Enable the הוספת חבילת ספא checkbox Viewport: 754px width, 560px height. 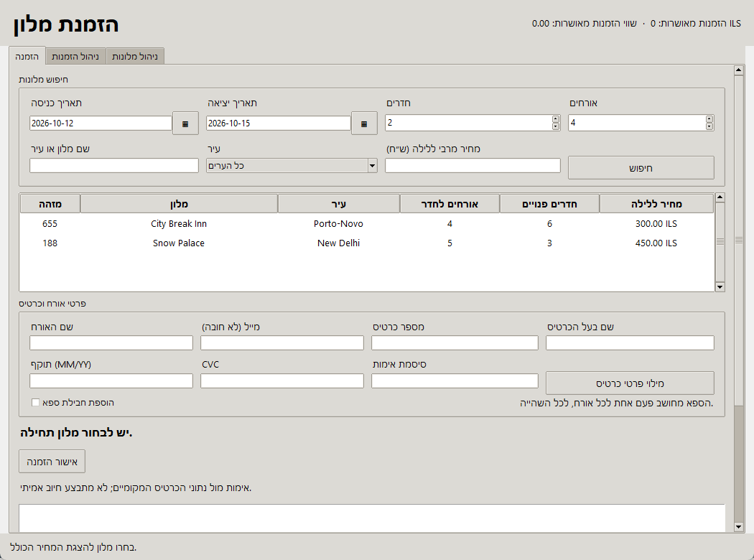[35, 402]
